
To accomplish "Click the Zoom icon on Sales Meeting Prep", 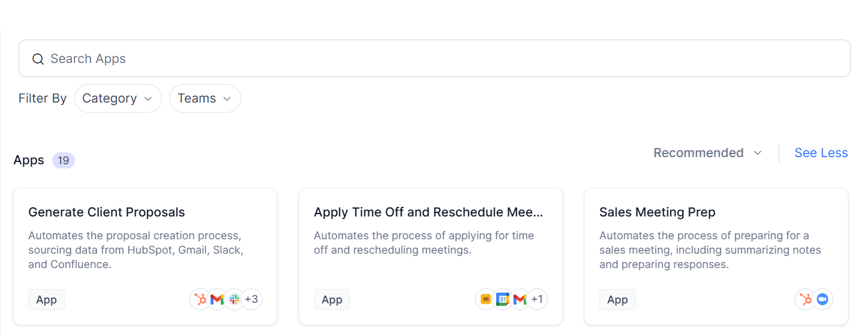I will (x=822, y=299).
